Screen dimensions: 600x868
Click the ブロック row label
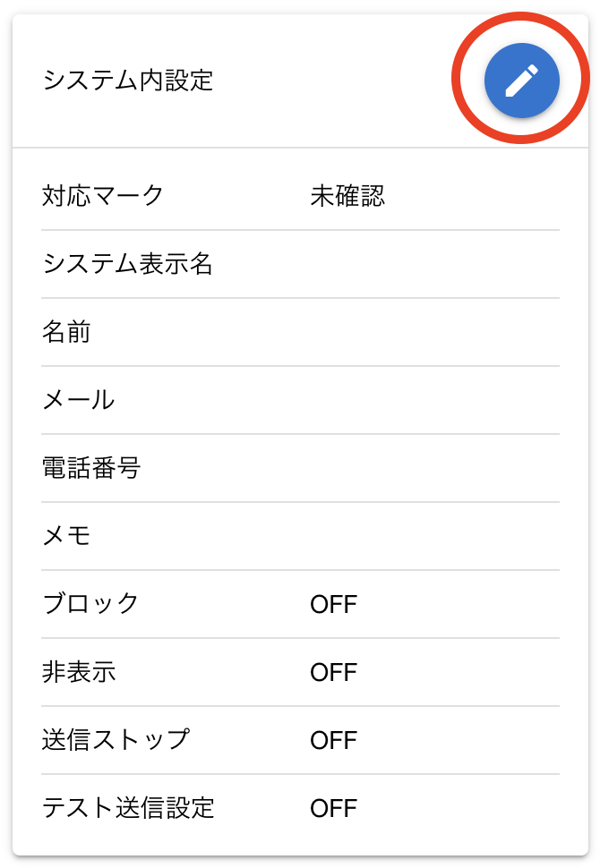coord(90,604)
